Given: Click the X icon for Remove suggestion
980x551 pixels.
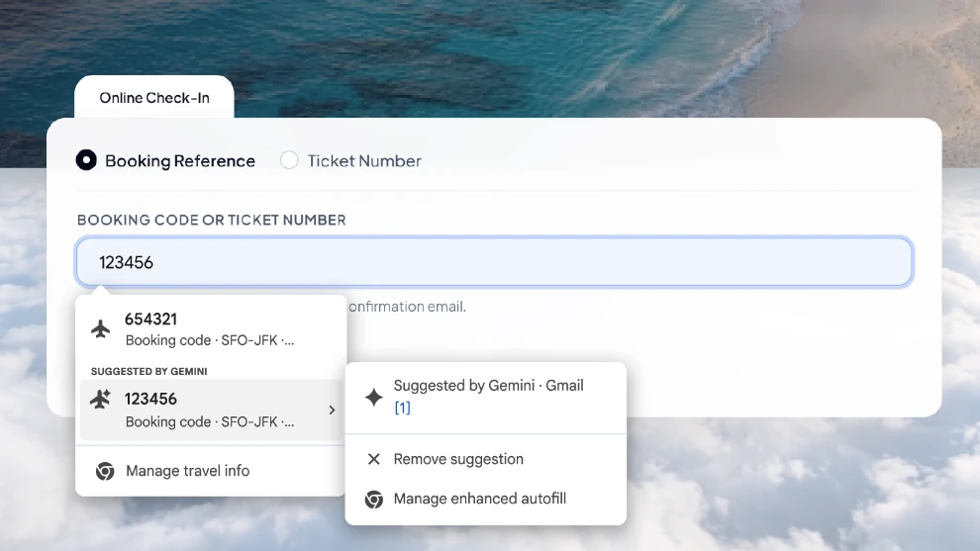Looking at the screenshot, I should (374, 459).
